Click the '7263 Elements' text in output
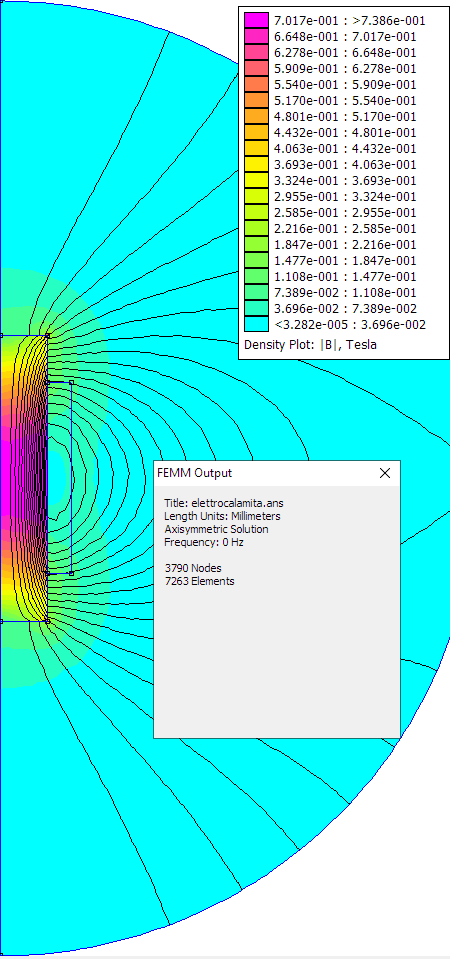 (x=199, y=581)
